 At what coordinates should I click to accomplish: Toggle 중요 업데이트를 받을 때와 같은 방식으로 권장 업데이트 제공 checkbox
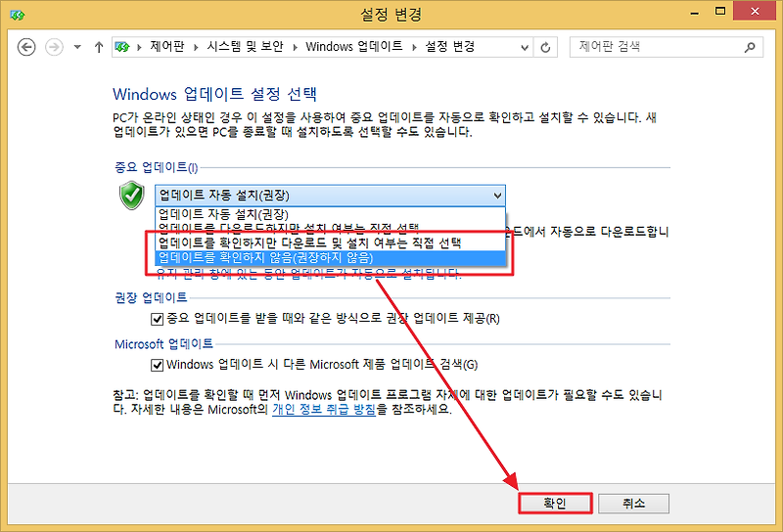[157, 319]
